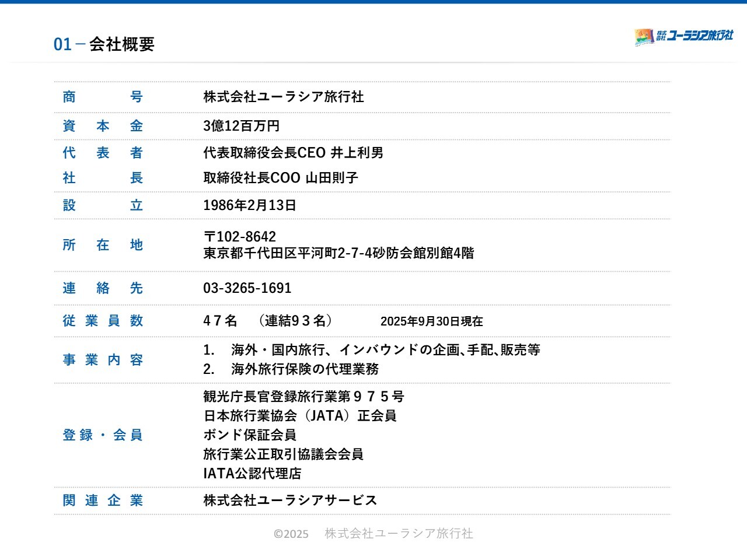747x560 pixels.
Task: Click the CEO name 井上利男
Action: coord(357,153)
